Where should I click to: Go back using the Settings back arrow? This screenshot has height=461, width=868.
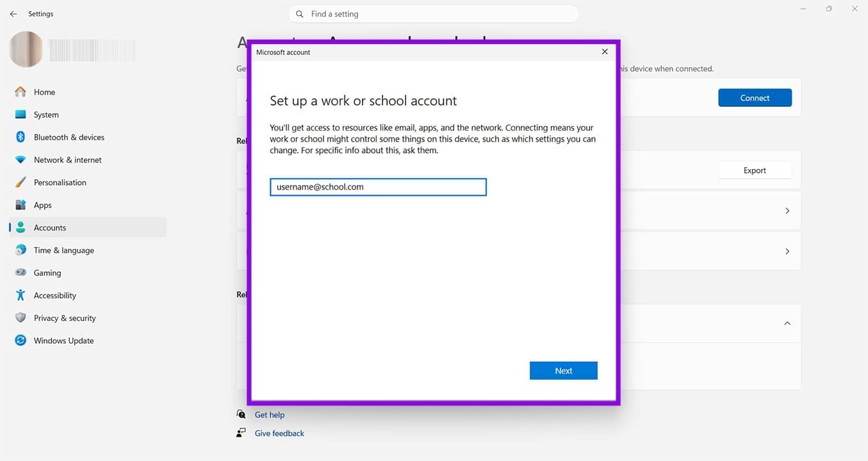(x=13, y=13)
